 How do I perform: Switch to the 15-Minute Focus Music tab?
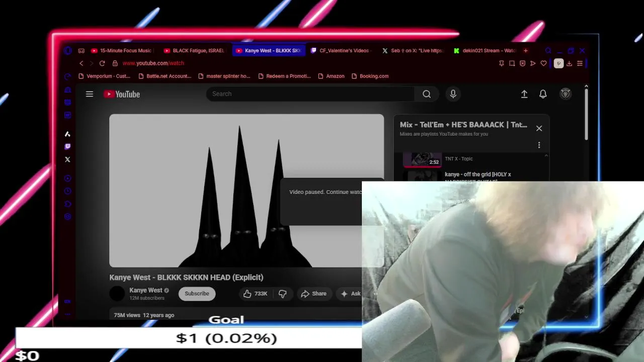[121, 51]
